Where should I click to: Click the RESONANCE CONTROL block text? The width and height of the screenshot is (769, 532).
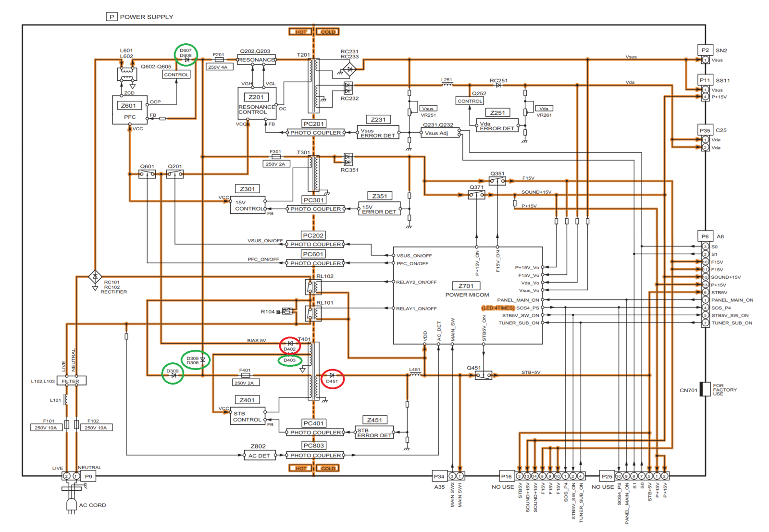pyautogui.click(x=257, y=110)
